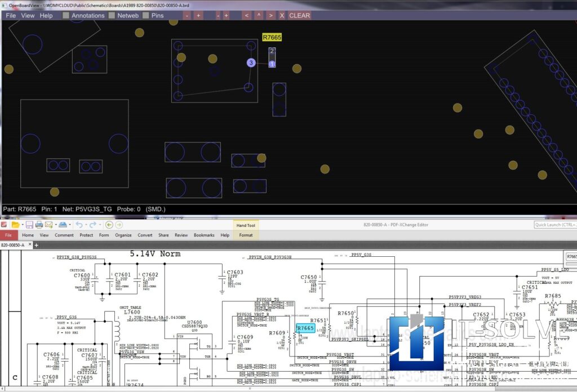Viewport: 577px width, 392px height.
Task: Click the plus button nearest the Pins checkbox
Action: tap(198, 15)
